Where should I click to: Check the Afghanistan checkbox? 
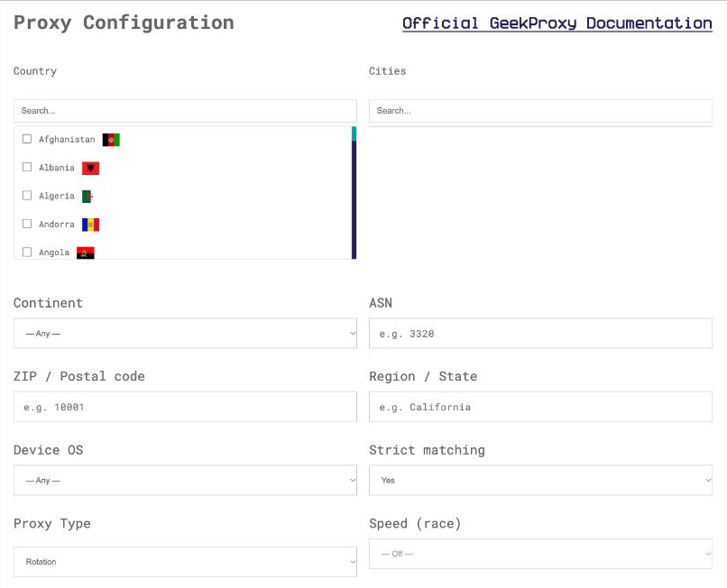click(x=27, y=139)
